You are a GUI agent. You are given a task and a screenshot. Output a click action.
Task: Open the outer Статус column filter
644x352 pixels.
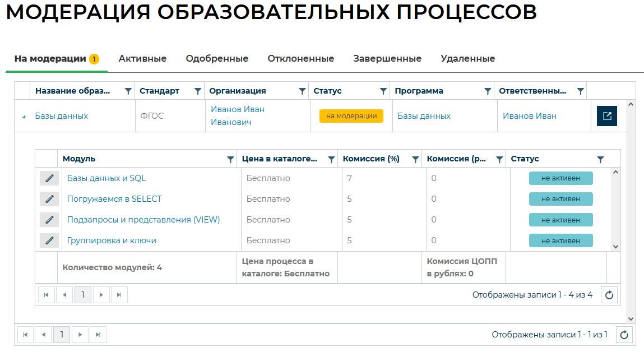pos(383,91)
